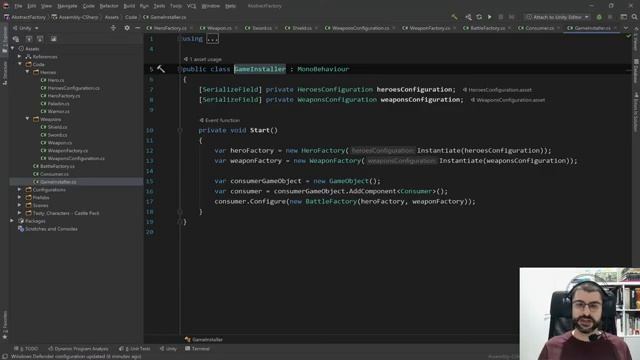Close the GameInstaller.cs tab
Screen dimensions: 640x360
(x=616, y=28)
